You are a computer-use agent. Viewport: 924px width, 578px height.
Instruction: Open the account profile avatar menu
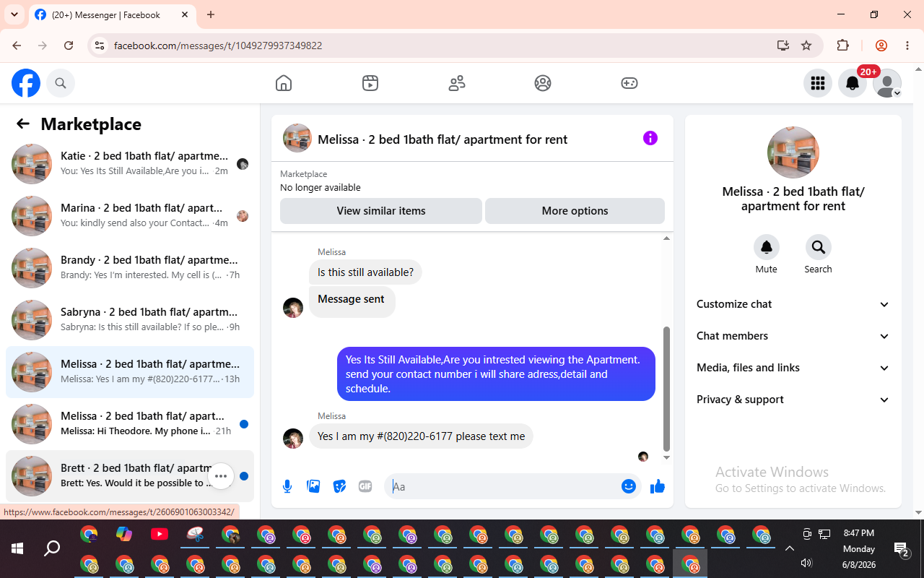[x=887, y=83]
